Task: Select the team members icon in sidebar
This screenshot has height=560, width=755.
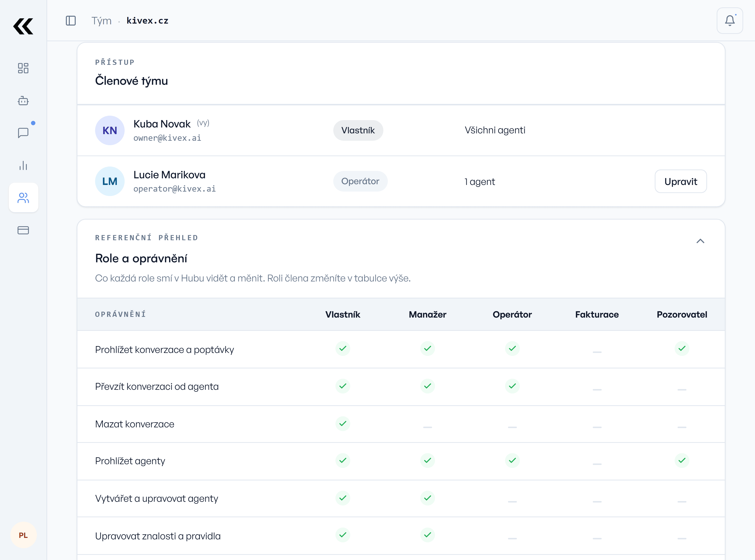Action: click(23, 198)
